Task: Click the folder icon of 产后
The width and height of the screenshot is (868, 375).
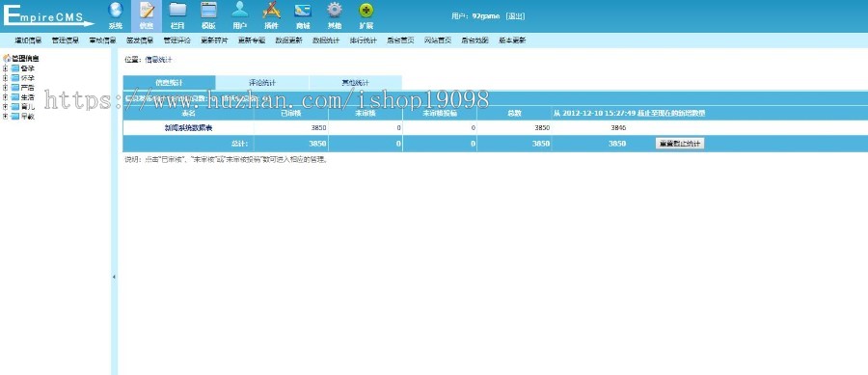Action: click(14, 88)
